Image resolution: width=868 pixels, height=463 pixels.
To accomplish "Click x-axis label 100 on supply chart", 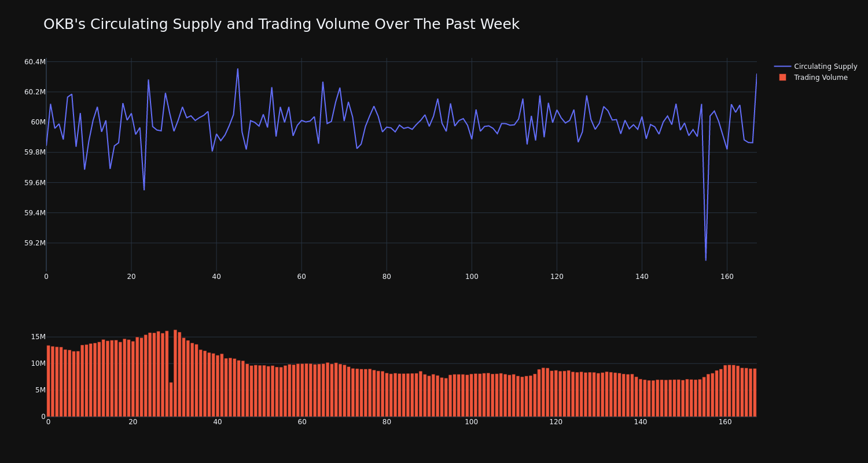I will pos(472,277).
